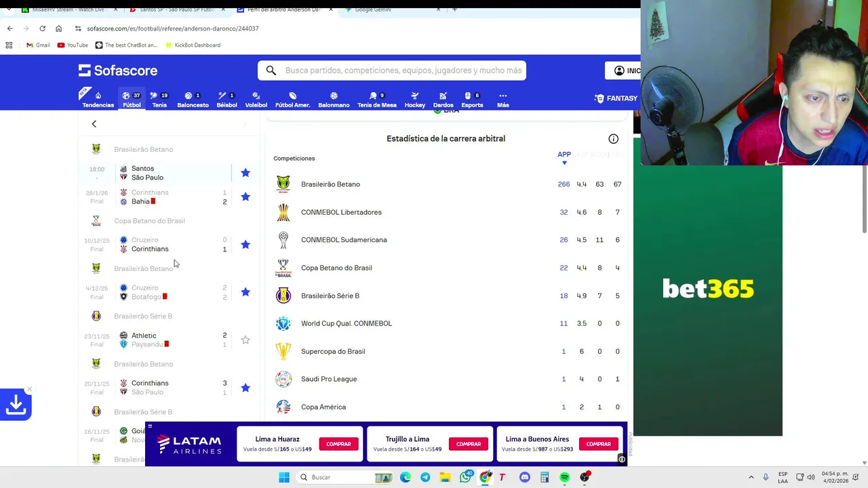Open the Dardos sport section
The height and width of the screenshot is (488, 868).
(443, 99)
